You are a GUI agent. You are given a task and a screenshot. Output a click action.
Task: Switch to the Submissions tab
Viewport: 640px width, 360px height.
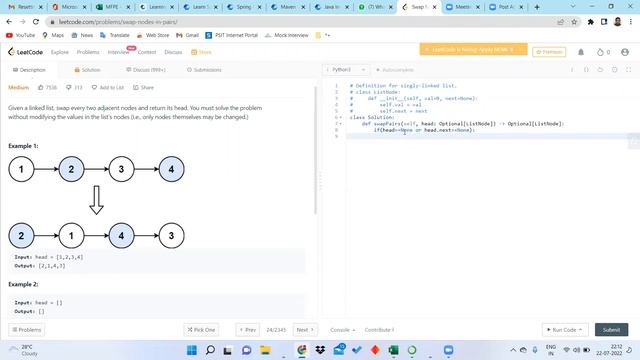(204, 70)
